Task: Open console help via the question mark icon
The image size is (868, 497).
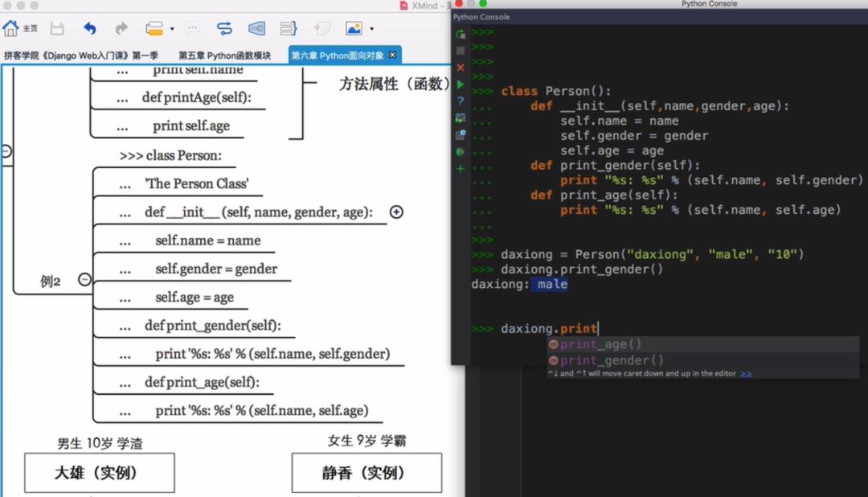Action: point(460,100)
